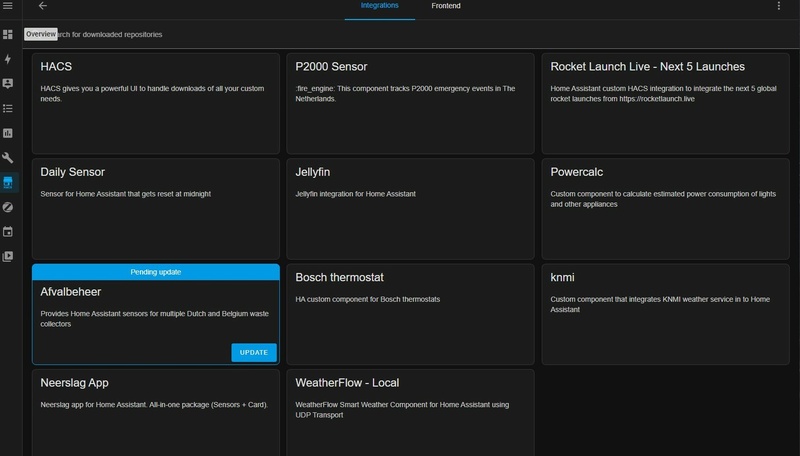Open the Energy lightning bolt icon

8,60
